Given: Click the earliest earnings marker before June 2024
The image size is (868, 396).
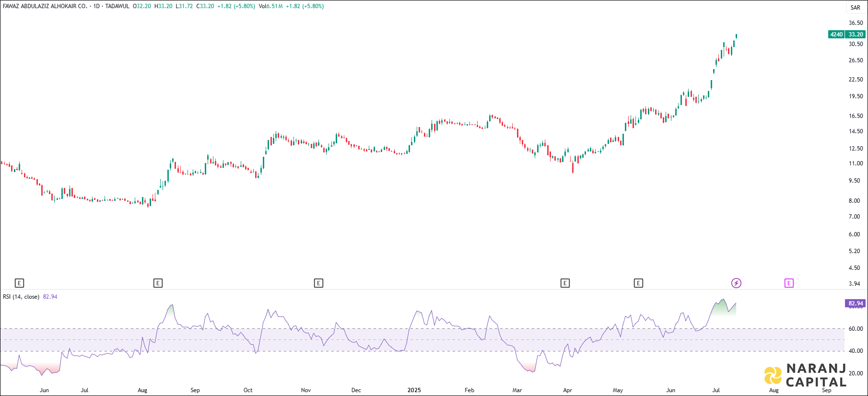Looking at the screenshot, I should (19, 283).
